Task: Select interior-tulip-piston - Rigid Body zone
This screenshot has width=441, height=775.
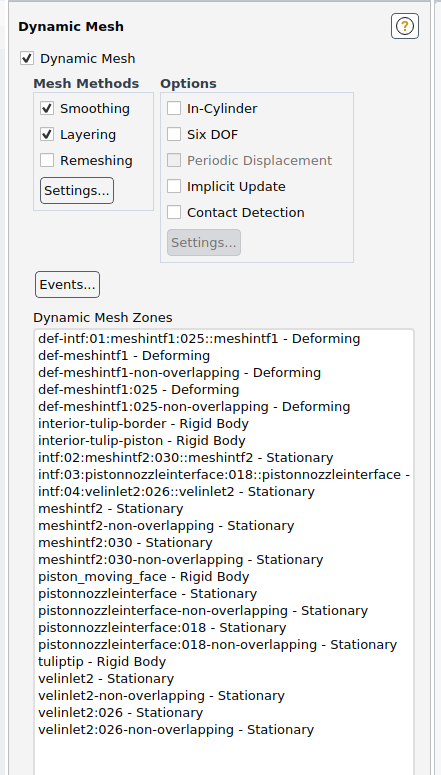Action: pos(142,441)
